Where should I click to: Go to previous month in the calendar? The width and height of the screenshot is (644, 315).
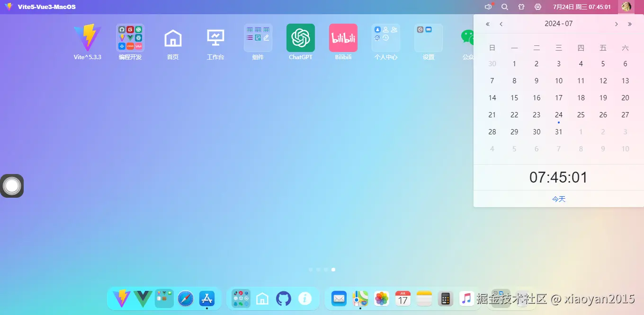[x=501, y=24]
